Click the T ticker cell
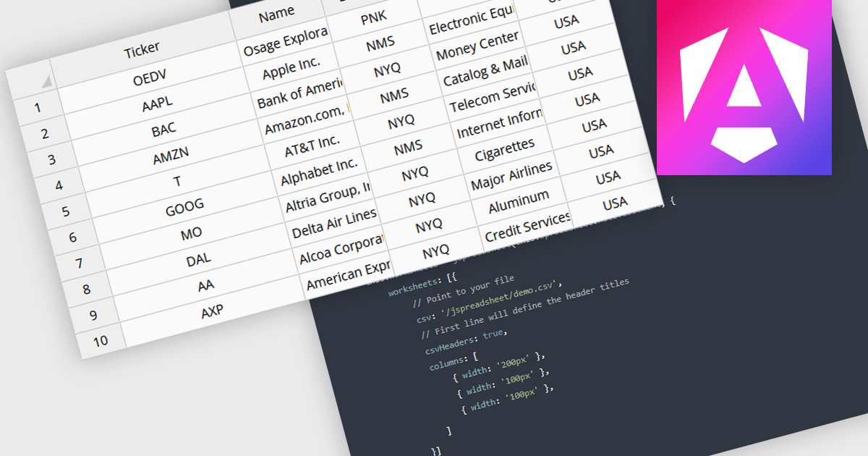868x456 pixels. pyautogui.click(x=178, y=182)
